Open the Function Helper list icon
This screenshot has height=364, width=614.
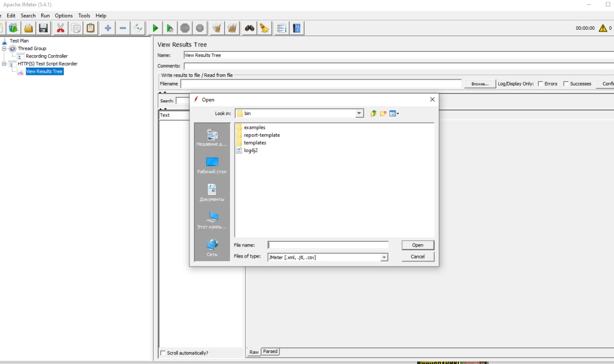tap(282, 28)
